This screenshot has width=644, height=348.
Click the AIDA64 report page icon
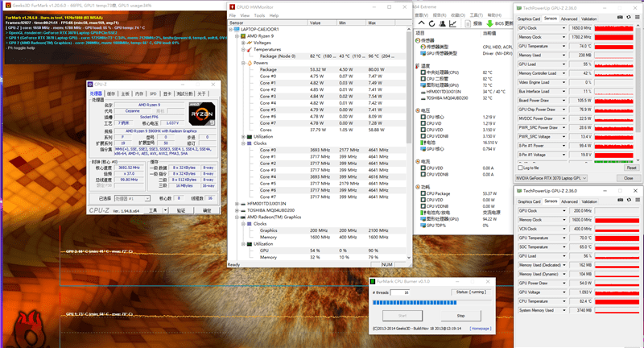click(468, 23)
